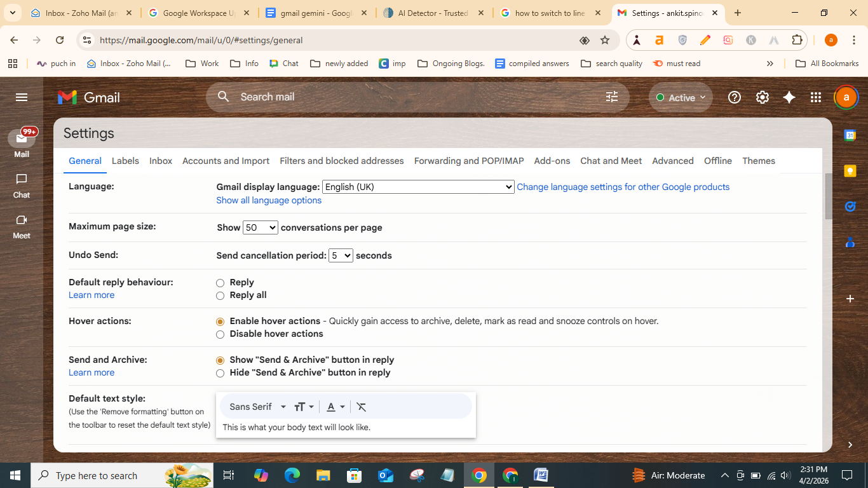Open the Gmail display language dropdown
Viewport: 868px width, 488px height.
click(x=417, y=186)
